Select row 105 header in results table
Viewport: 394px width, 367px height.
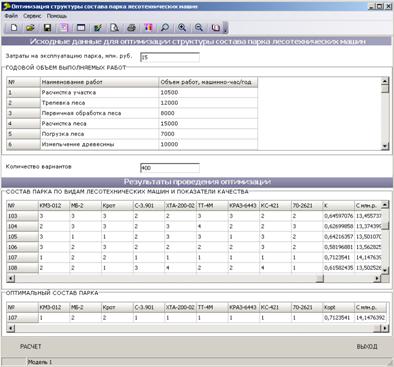pyautogui.click(x=22, y=237)
